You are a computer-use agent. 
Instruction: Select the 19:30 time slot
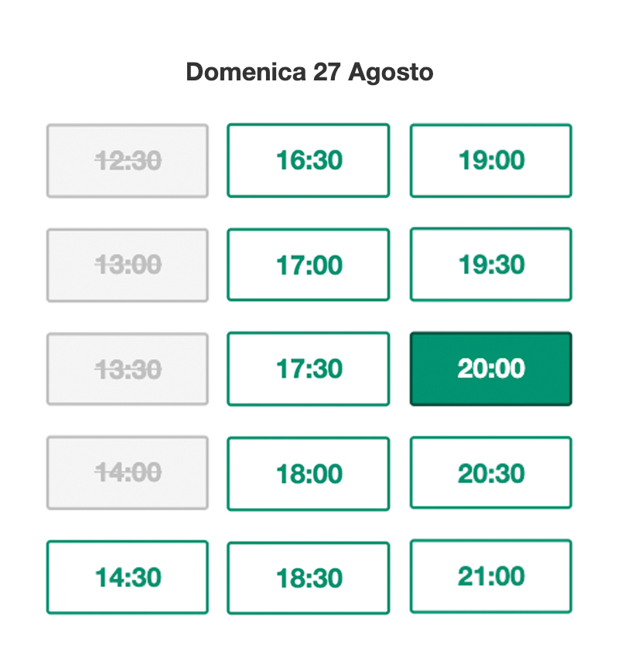491,264
